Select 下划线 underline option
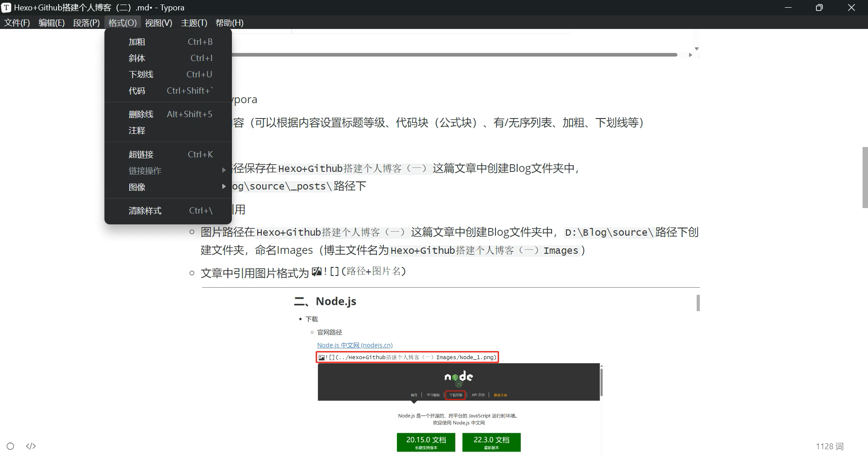The height and width of the screenshot is (456, 868). [168, 74]
